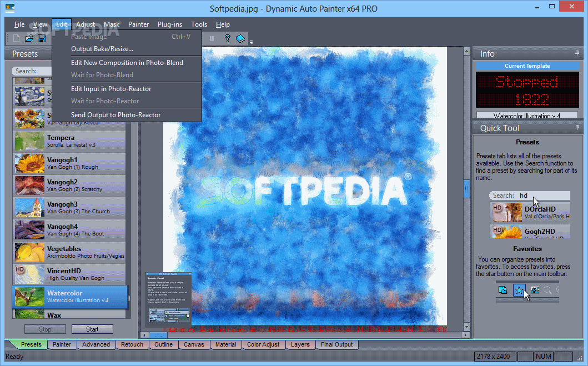Image resolution: width=588 pixels, height=366 pixels.
Task: Click the Stopped 1822 LED display
Action: point(527,89)
